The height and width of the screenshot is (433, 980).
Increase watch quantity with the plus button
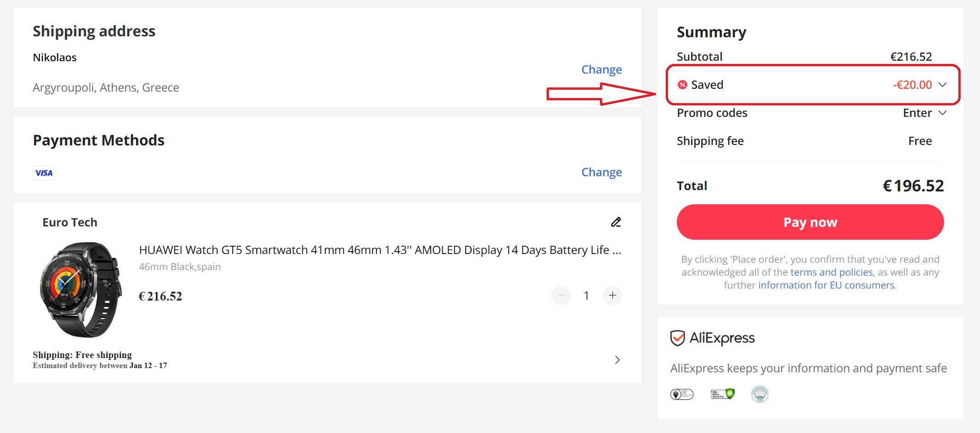612,295
